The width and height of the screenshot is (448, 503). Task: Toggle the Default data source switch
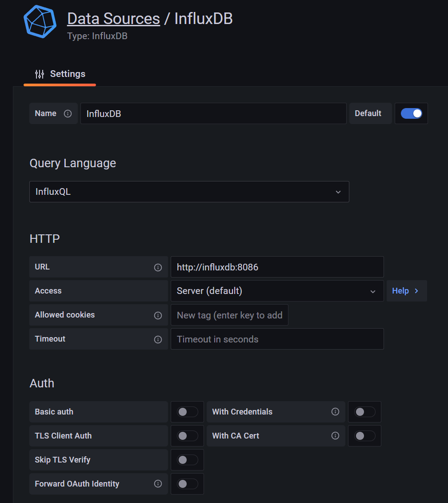[x=411, y=113]
